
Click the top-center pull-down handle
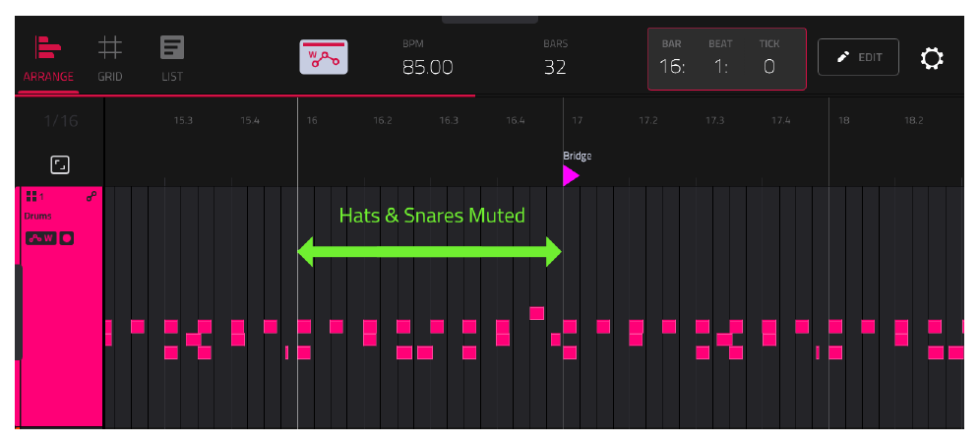(x=490, y=20)
